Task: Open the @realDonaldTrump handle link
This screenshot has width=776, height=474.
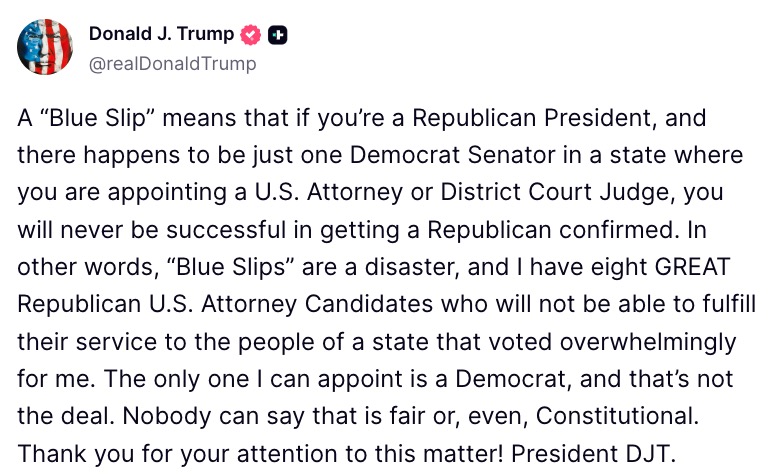Action: 172,64
